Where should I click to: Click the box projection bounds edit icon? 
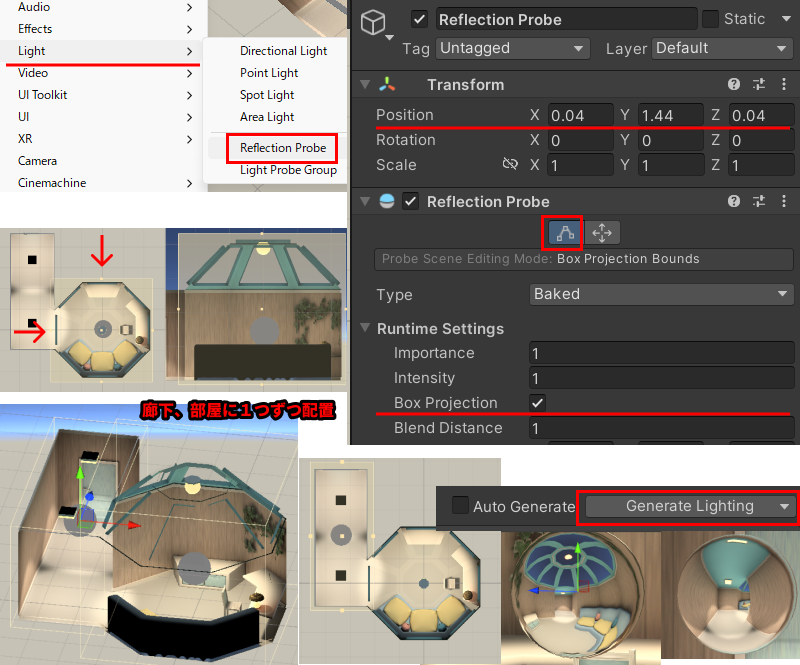point(563,233)
